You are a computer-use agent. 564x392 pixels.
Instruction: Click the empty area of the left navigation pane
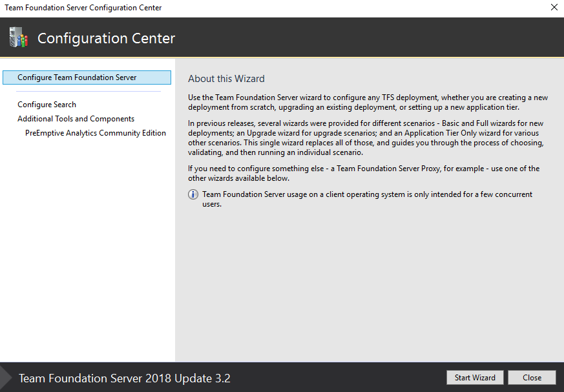point(87,258)
